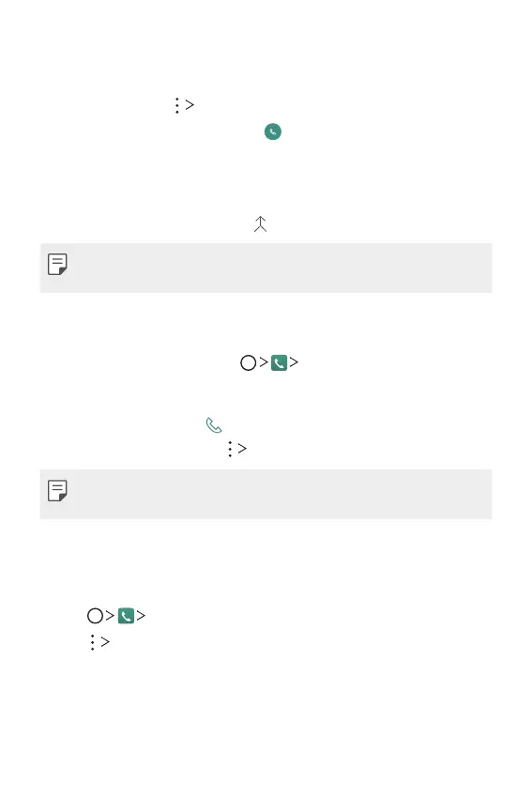This screenshot has width=532, height=798.
Task: Tap the home circle icon below the lower gray box
Action: [95, 616]
